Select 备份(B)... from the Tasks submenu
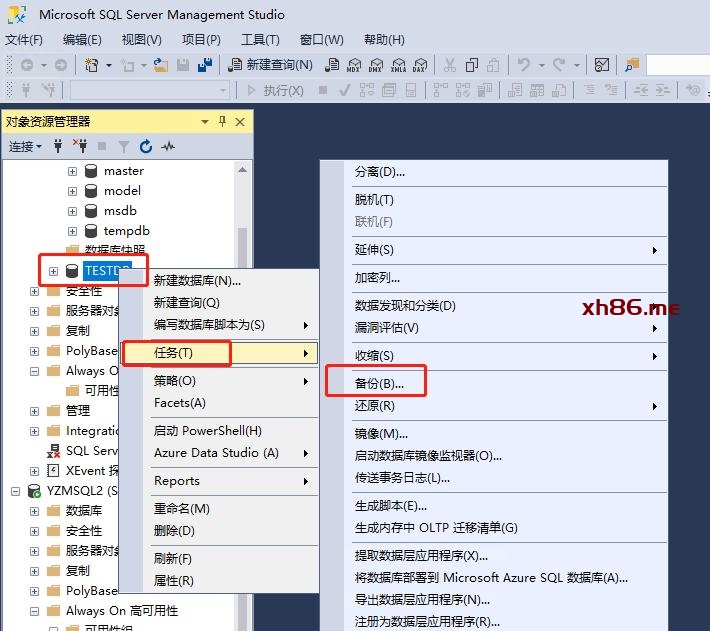Screen dimensions: 710x631 379,383
